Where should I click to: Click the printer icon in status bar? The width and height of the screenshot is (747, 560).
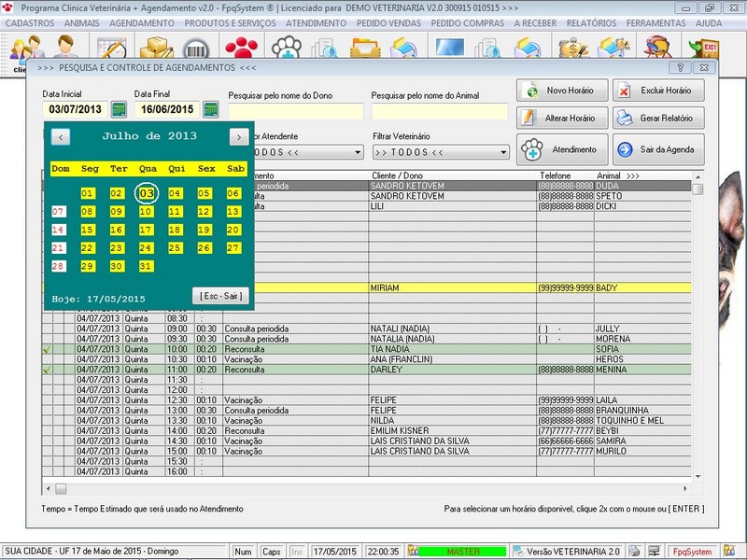(635, 552)
